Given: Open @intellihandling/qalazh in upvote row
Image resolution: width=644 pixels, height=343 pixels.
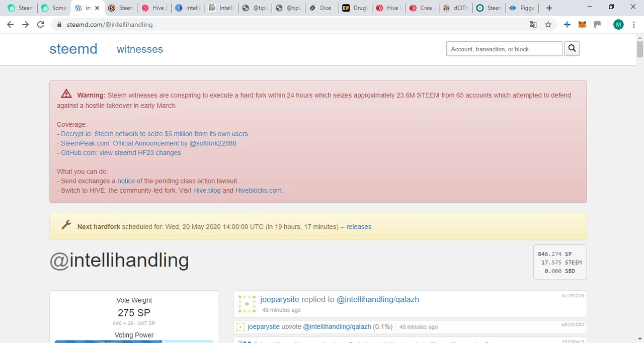Looking at the screenshot, I should click(337, 326).
